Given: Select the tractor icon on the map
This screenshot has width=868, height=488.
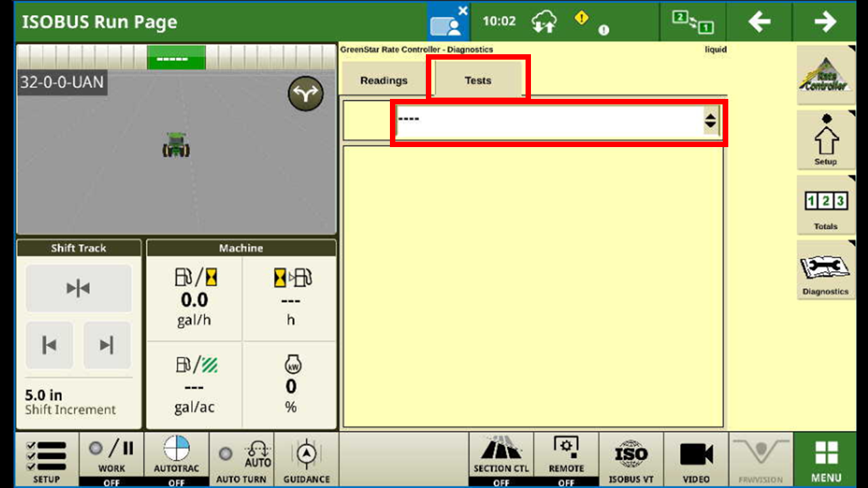Looking at the screenshot, I should coord(176,145).
